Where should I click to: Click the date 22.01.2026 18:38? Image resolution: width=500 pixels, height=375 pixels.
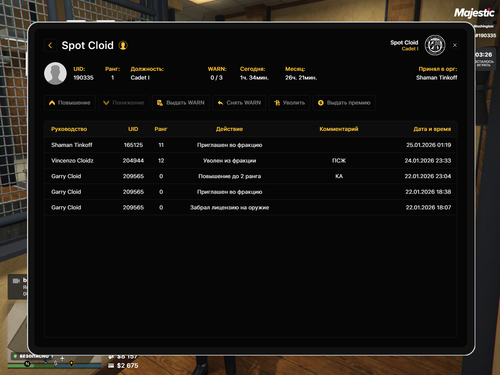click(x=428, y=192)
